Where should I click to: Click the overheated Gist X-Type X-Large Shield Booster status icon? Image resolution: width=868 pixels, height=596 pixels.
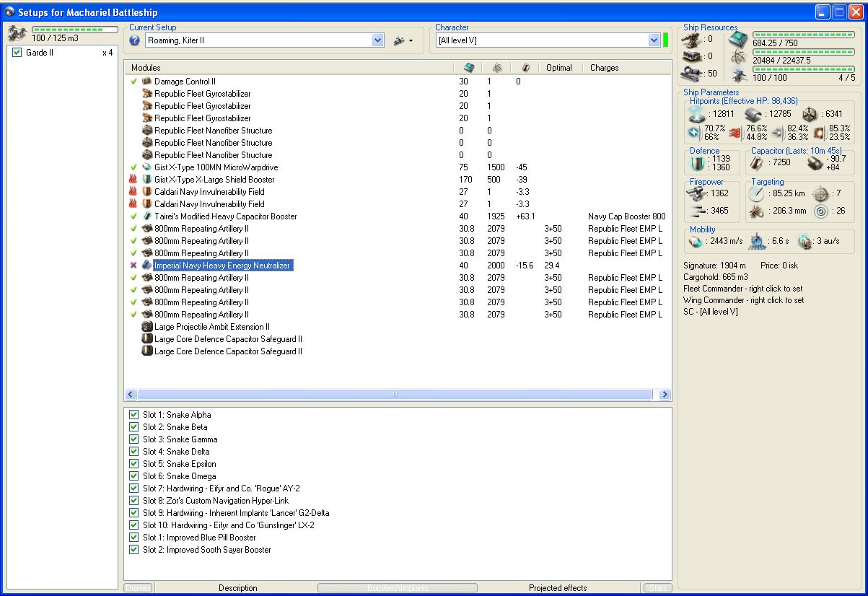(x=133, y=180)
